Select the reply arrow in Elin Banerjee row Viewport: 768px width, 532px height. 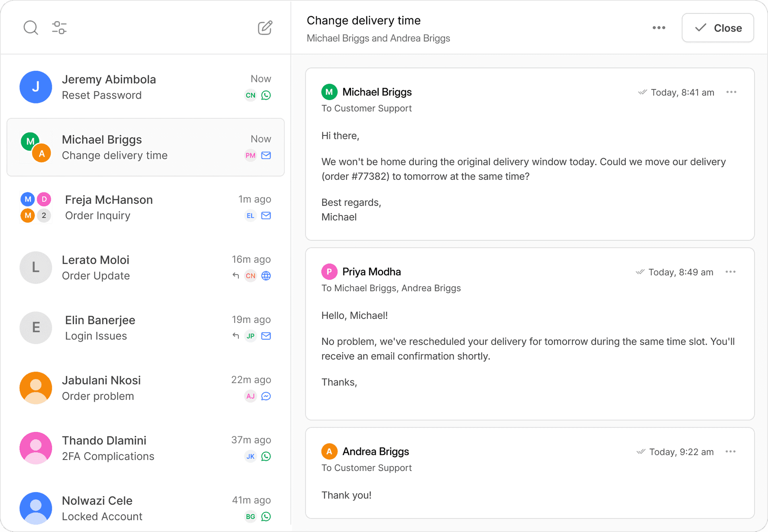[236, 336]
